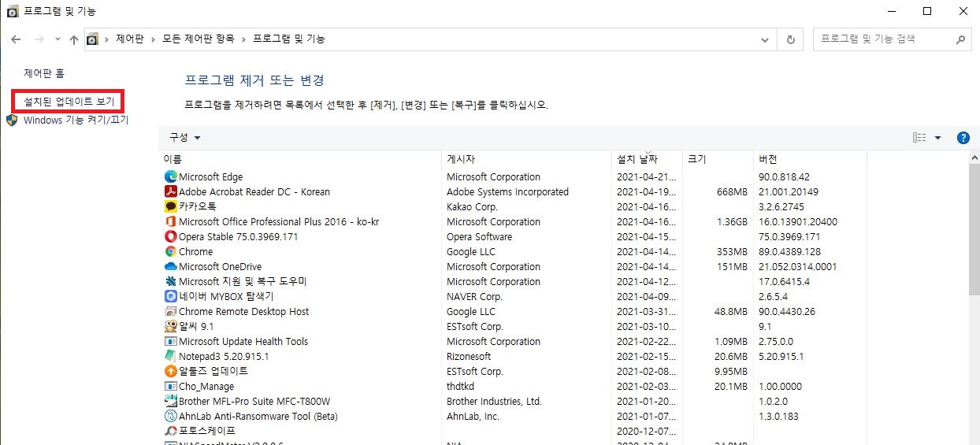
Task: Click the blue help question icon
Action: click(x=963, y=138)
